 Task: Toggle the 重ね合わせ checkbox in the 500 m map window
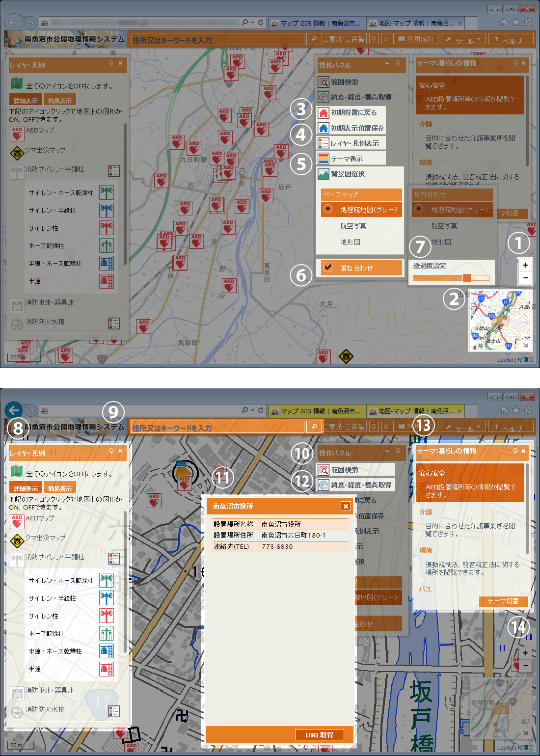coord(328,267)
